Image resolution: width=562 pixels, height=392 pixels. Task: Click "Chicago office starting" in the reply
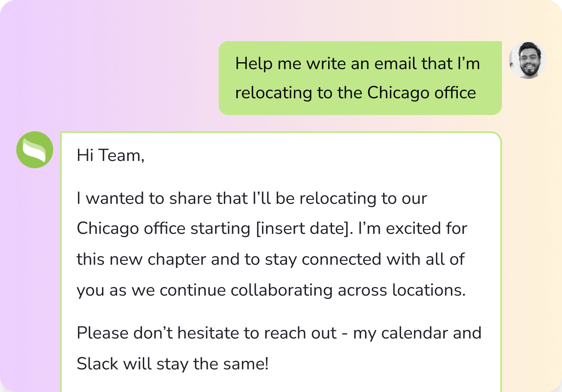click(x=163, y=229)
